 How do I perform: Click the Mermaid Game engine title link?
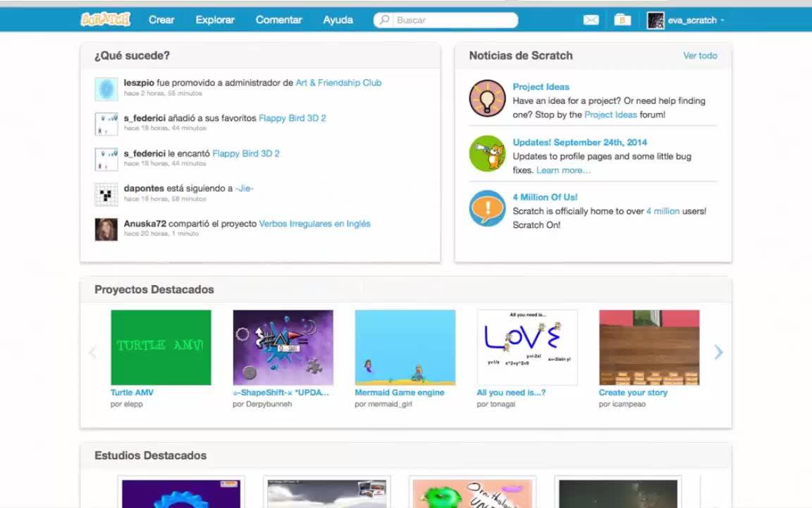pyautogui.click(x=400, y=392)
